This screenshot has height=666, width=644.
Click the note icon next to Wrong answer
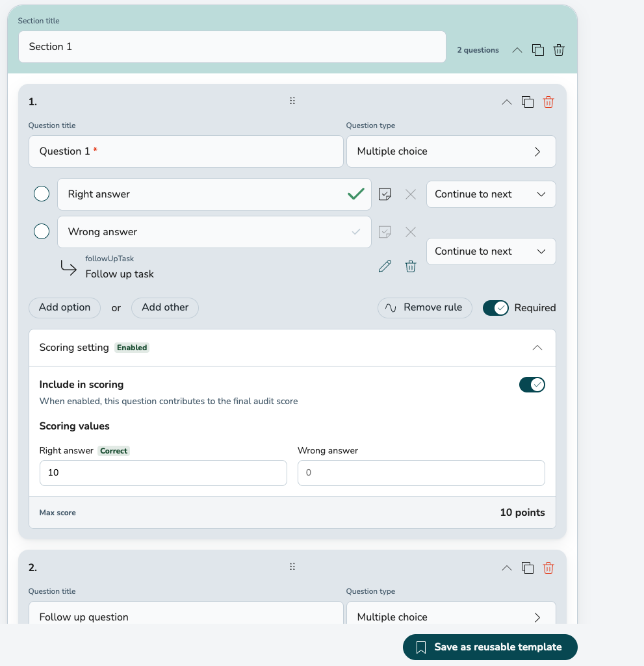click(x=385, y=232)
